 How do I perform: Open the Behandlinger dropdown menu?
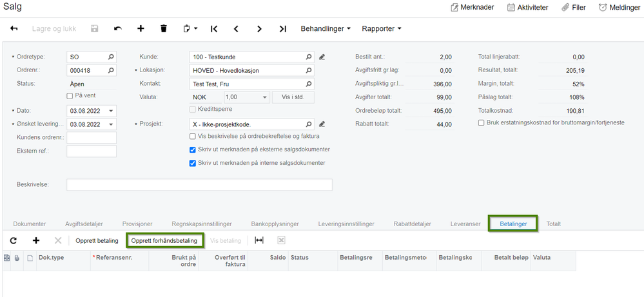pos(326,29)
